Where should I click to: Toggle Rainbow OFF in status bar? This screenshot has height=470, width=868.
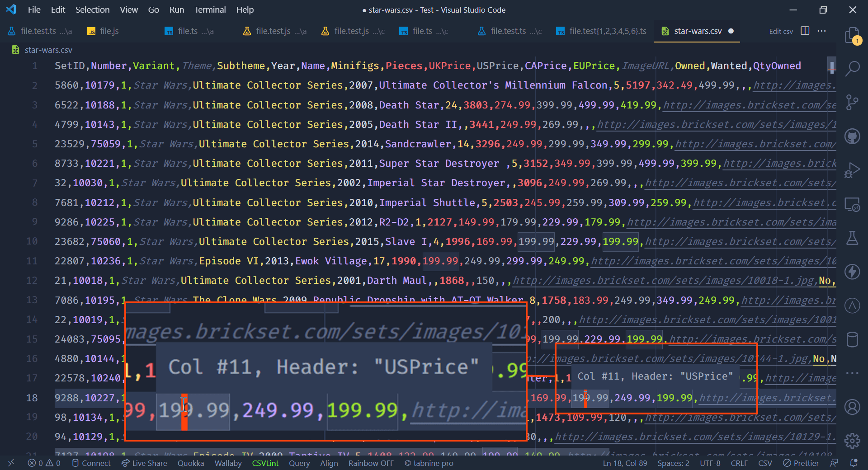[371, 463]
